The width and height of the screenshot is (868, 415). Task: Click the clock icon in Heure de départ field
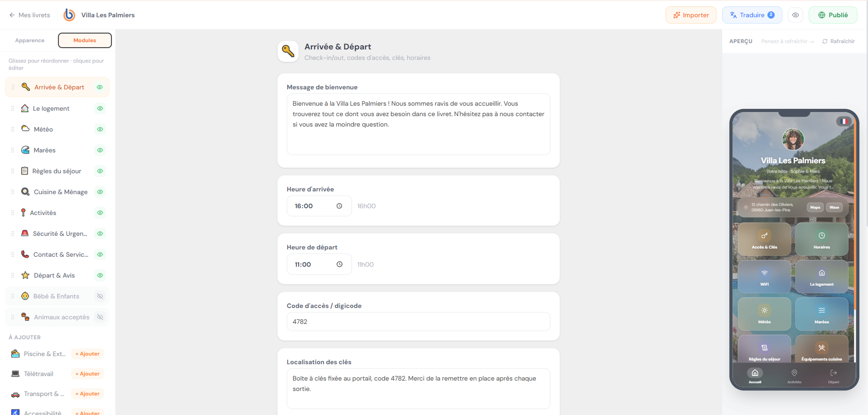click(x=339, y=264)
